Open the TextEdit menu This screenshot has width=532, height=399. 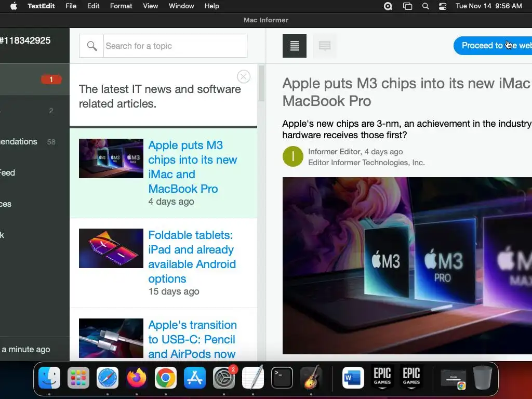(41, 6)
